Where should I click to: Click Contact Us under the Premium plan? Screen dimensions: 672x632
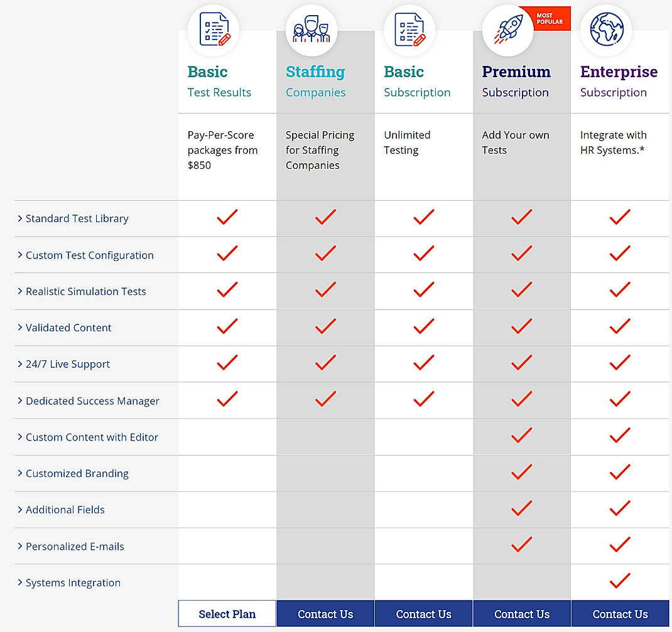(x=521, y=613)
